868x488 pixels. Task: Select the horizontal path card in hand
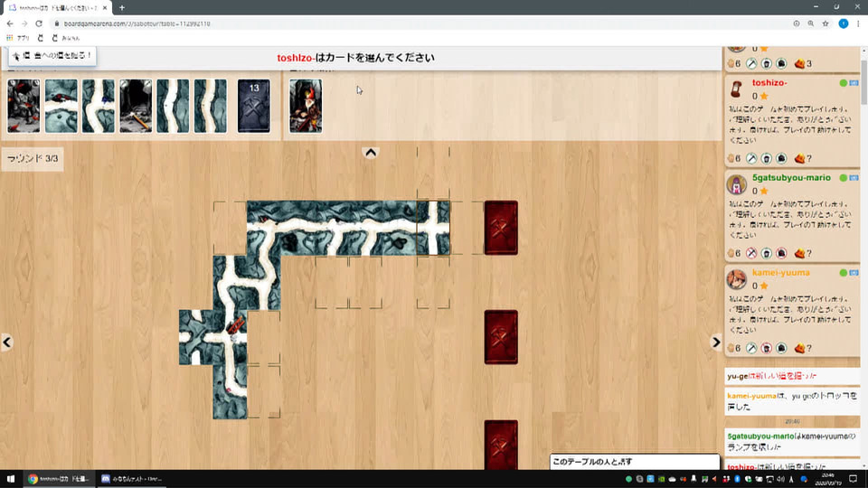[x=61, y=106]
